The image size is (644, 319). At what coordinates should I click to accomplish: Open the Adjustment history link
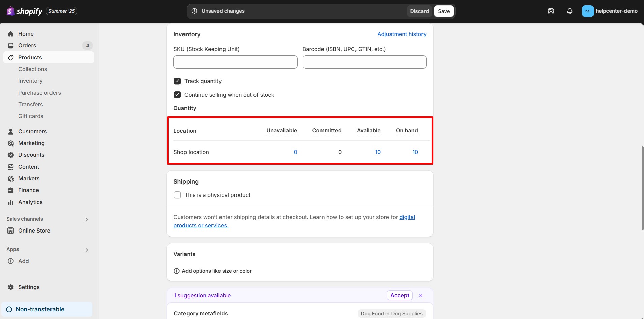[x=402, y=34]
